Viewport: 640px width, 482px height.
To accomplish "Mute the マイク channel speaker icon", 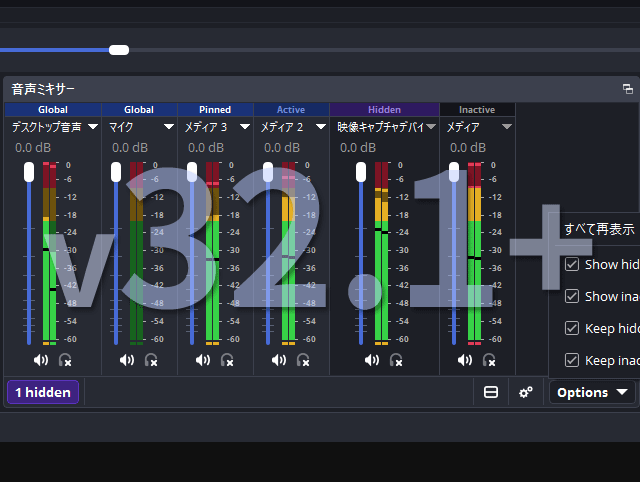I will pyautogui.click(x=127, y=360).
